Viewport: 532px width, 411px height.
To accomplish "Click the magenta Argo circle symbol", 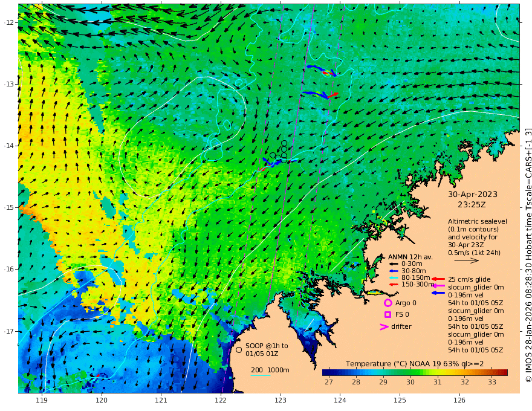I will (x=388, y=303).
